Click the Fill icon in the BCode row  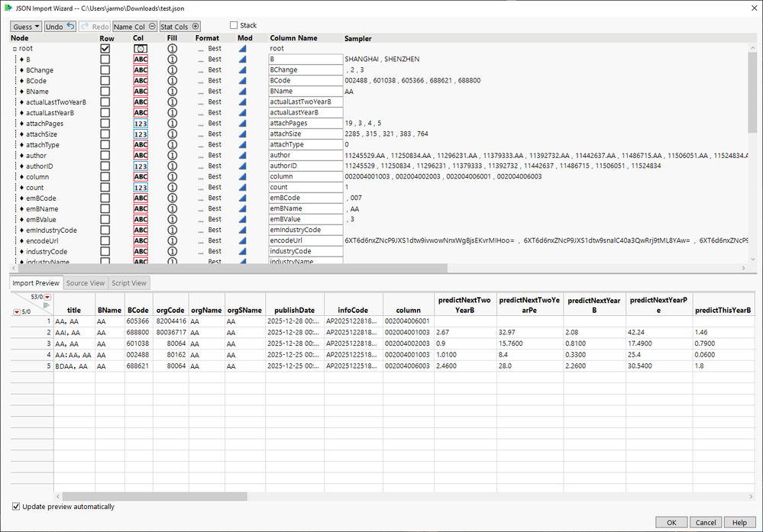click(x=173, y=81)
